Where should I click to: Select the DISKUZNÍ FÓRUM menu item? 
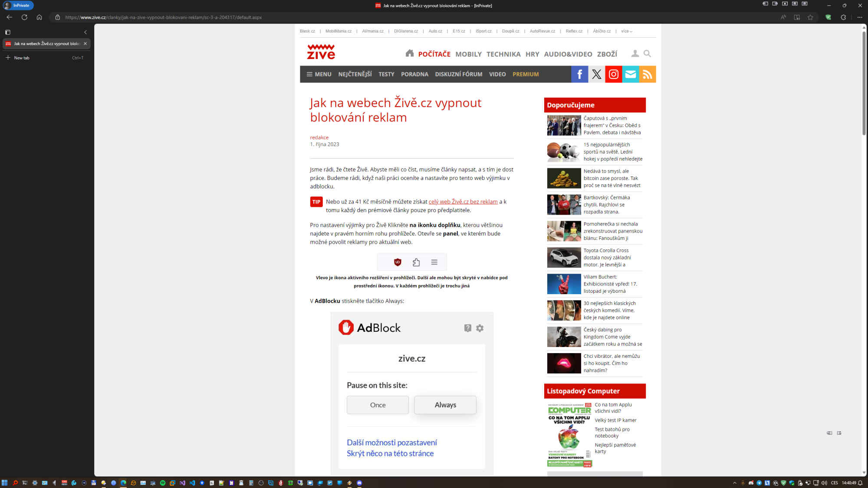pyautogui.click(x=458, y=74)
